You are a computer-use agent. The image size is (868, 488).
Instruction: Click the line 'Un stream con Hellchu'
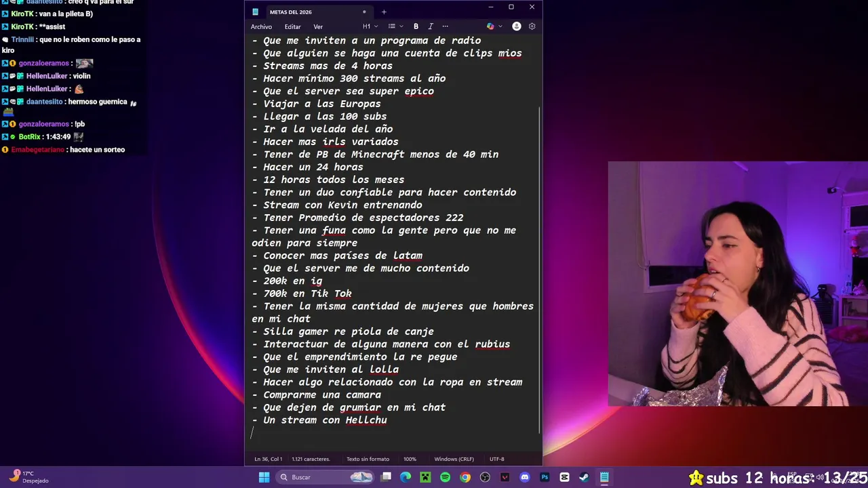coord(319,420)
